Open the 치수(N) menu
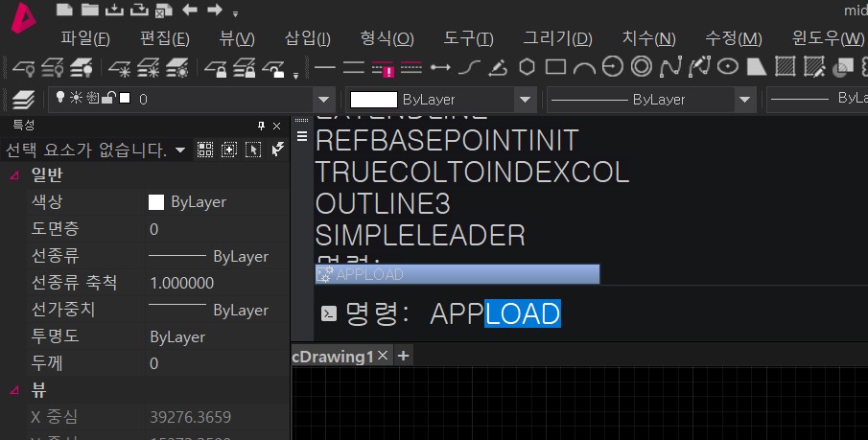The image size is (868, 440). [x=648, y=38]
